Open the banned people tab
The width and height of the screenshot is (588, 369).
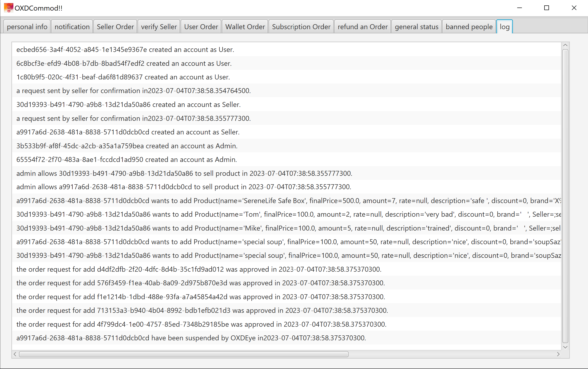[469, 27]
